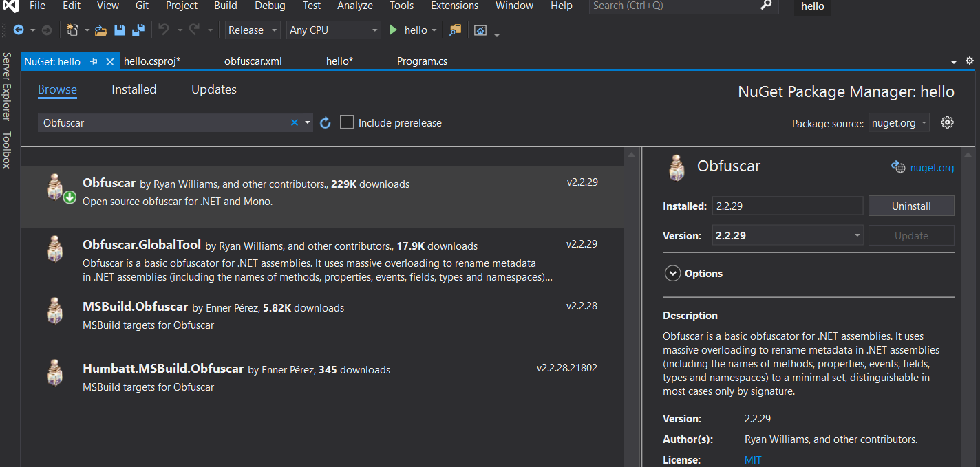Open the Toolbox side panel
The height and width of the screenshot is (467, 980).
[7, 150]
